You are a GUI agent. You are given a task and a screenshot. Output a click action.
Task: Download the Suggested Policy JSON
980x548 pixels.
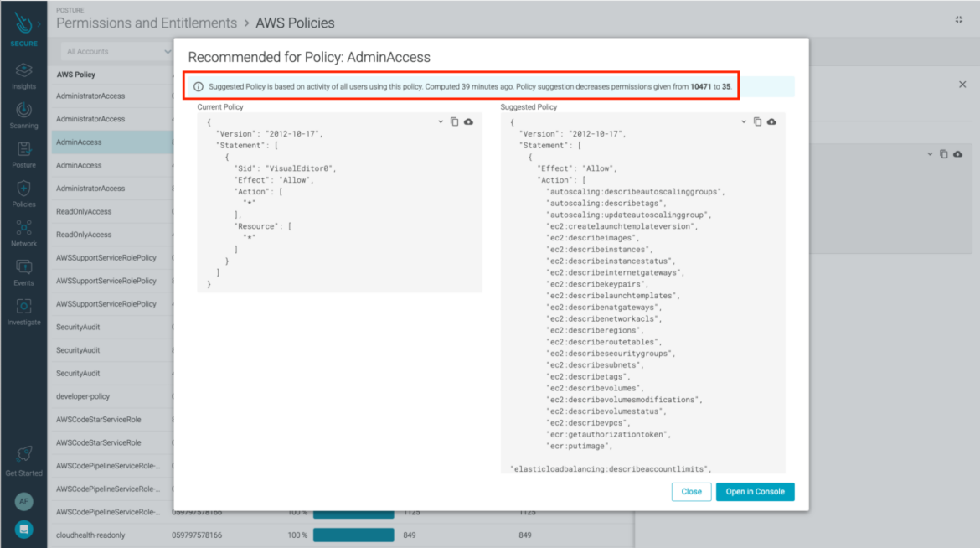tap(772, 122)
